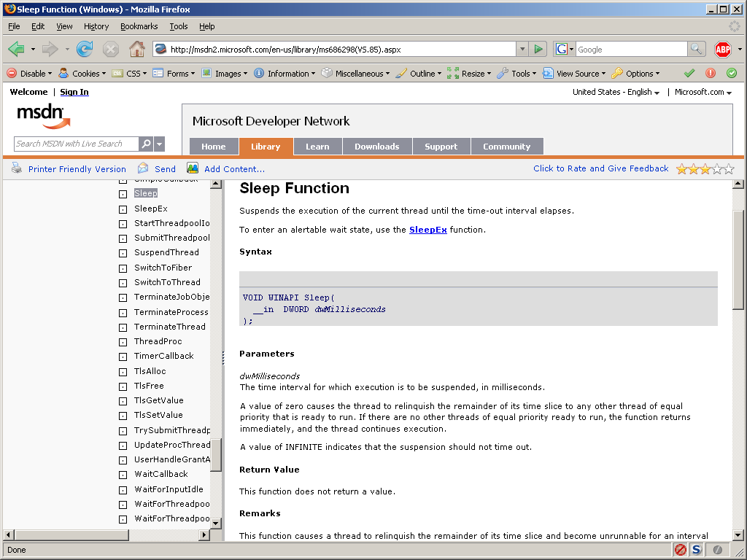
Task: Go to the Home page icon
Action: 136,49
